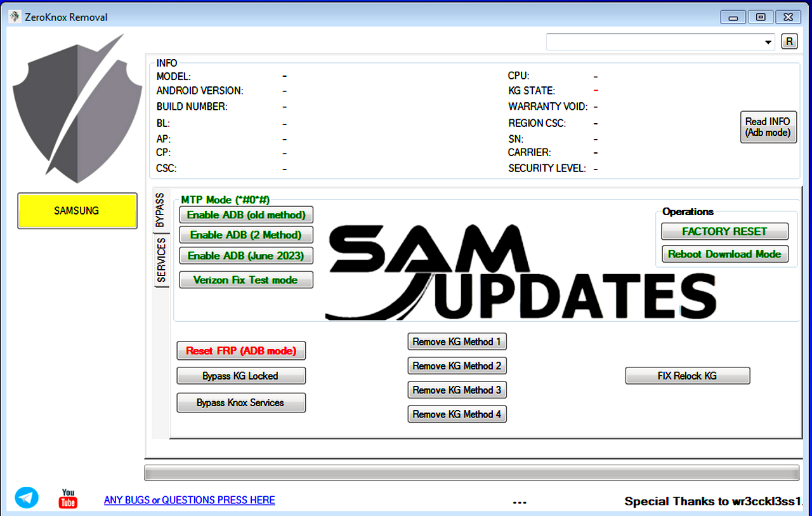812x516 pixels.
Task: Click Special Thanks to wr3cckl3ss1 text
Action: coord(714,501)
